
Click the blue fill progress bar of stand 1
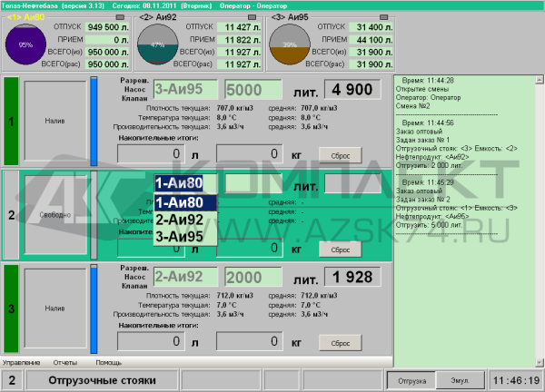click(x=94, y=120)
